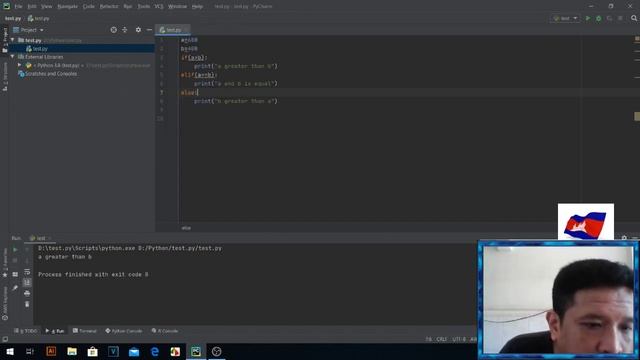Click the yellow marker on editor error stripe
This screenshot has width=640, height=360.
(x=637, y=116)
